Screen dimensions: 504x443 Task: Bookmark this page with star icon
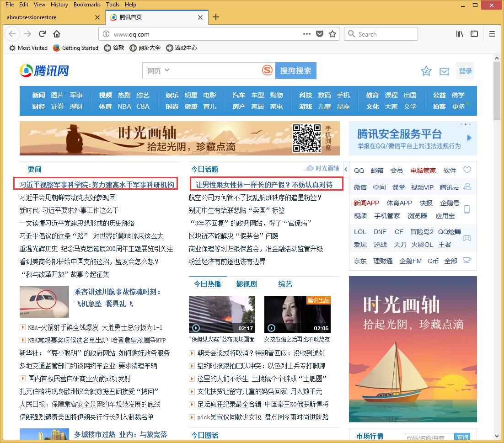332,34
